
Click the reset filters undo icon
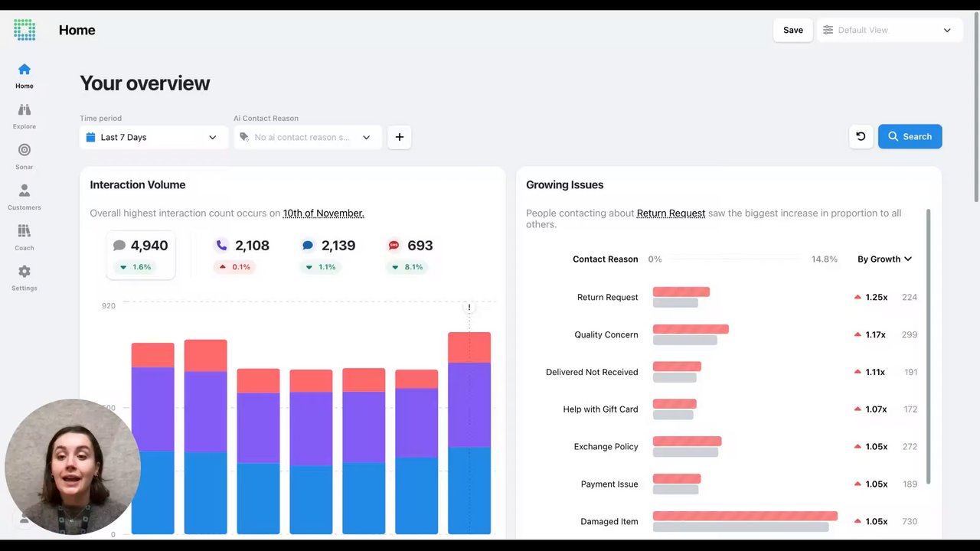(x=861, y=136)
